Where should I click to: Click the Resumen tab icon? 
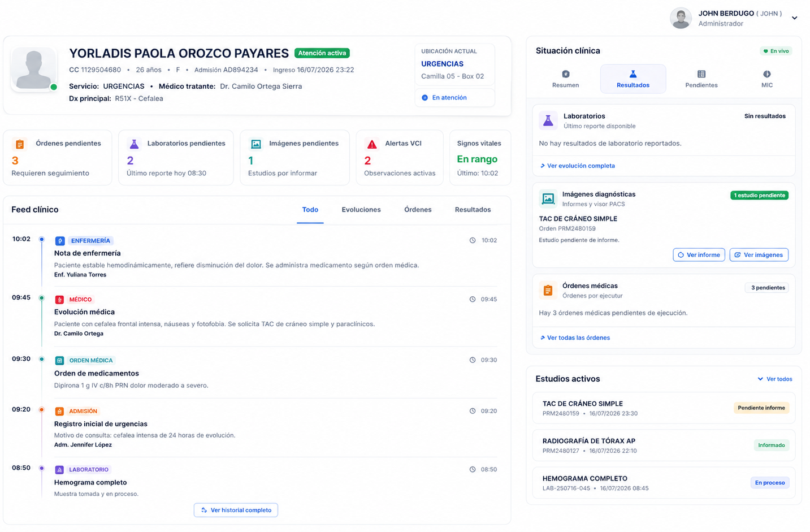tap(566, 74)
